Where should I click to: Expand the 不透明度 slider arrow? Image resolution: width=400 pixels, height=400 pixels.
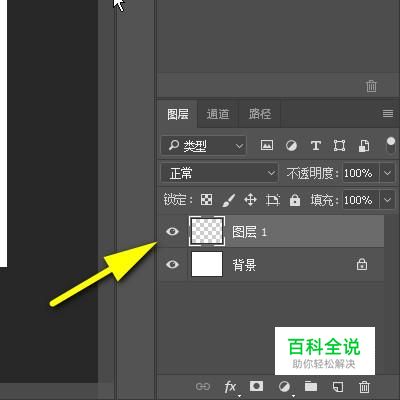[387, 173]
